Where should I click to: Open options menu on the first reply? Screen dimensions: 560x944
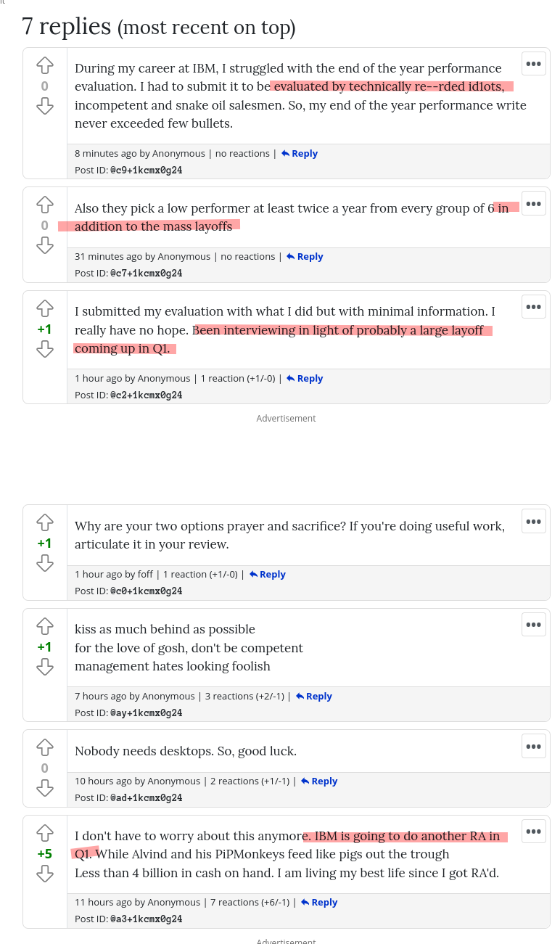point(534,64)
